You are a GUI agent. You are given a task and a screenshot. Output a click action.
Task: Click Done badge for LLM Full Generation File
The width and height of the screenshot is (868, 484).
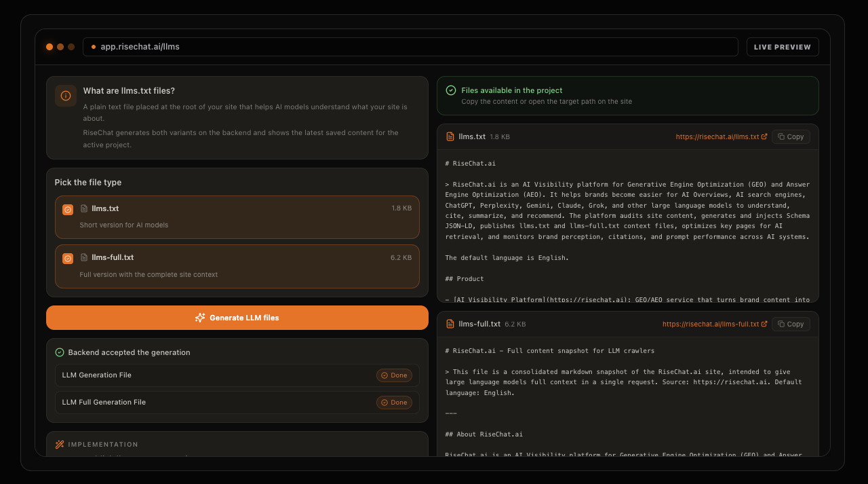point(394,403)
